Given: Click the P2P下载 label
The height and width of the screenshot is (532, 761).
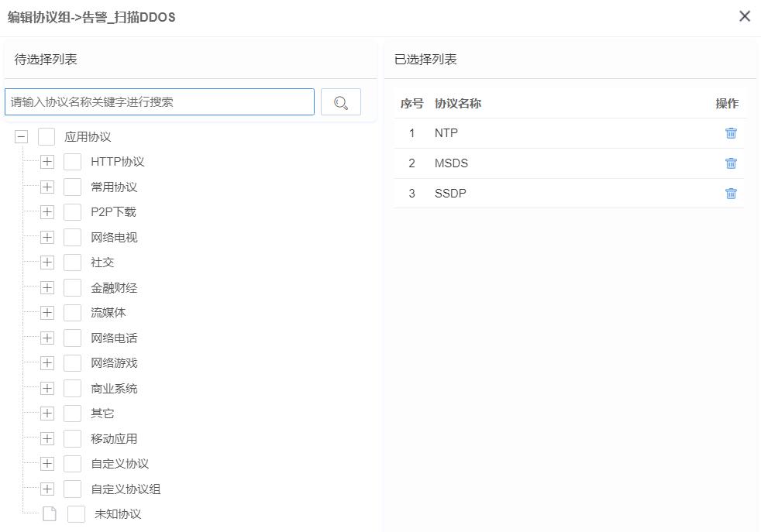Looking at the screenshot, I should (114, 212).
